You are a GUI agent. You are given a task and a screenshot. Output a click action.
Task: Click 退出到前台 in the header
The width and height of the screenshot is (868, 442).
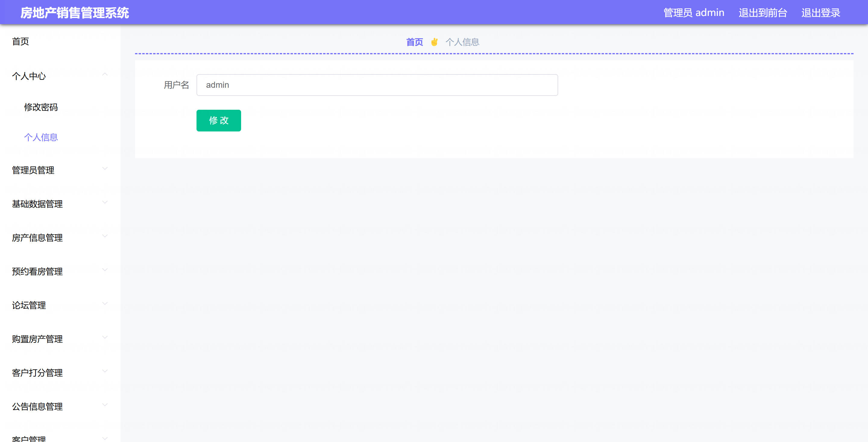[x=763, y=13]
